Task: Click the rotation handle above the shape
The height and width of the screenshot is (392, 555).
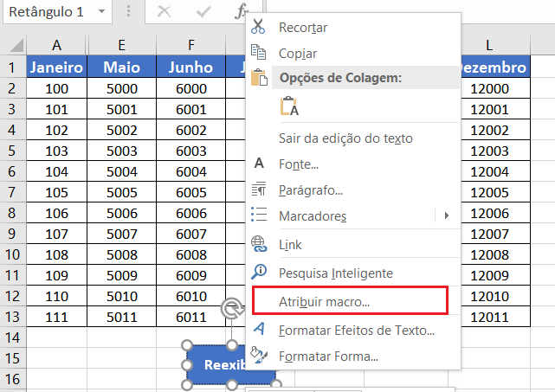Action: coord(231,309)
